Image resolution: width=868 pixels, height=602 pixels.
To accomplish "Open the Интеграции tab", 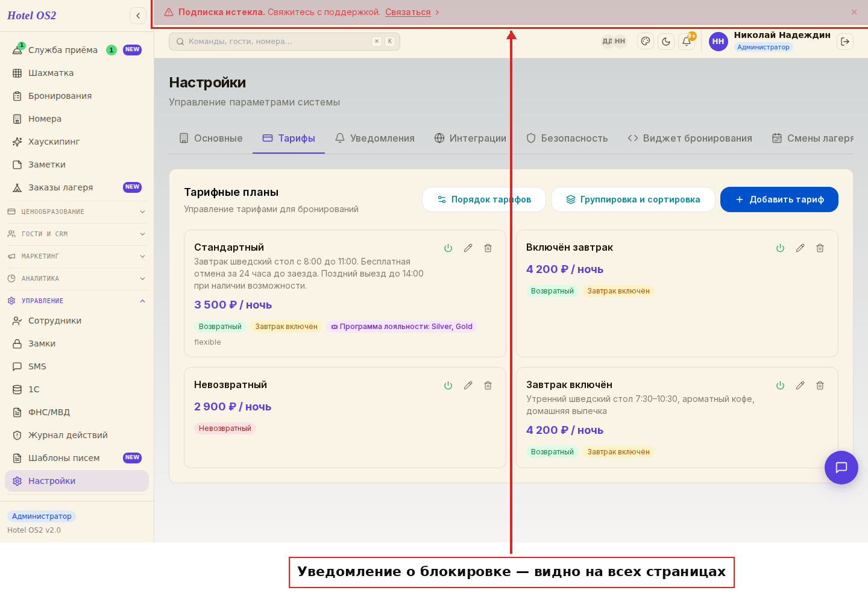I will point(470,139).
